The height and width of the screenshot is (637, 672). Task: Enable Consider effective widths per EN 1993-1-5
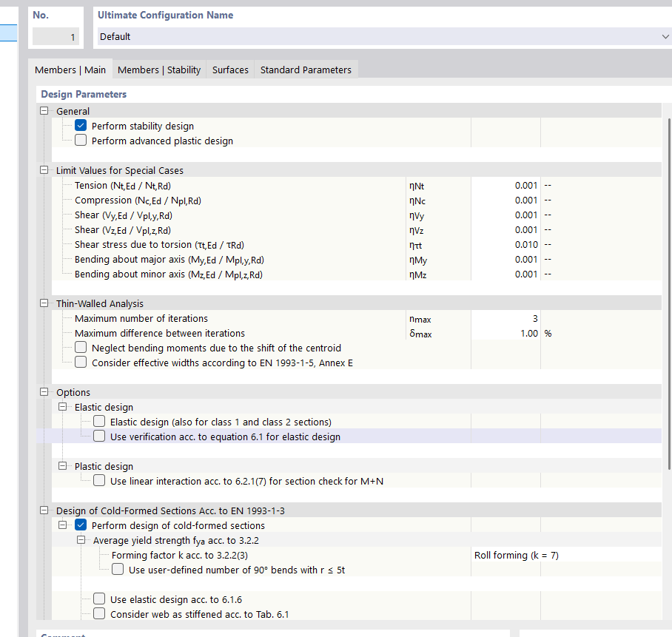(81, 363)
